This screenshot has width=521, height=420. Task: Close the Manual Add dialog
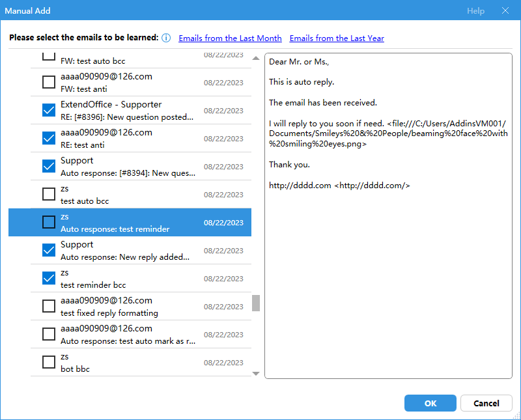click(505, 11)
